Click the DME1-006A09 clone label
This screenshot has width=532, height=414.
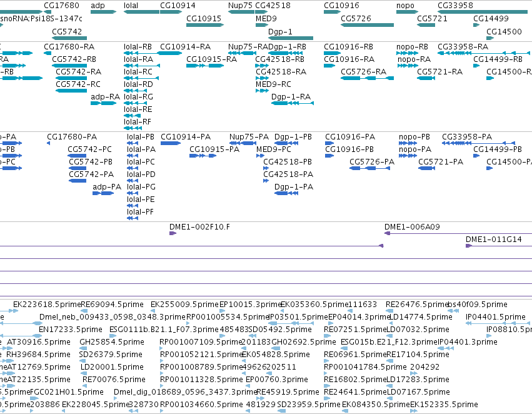click(412, 226)
